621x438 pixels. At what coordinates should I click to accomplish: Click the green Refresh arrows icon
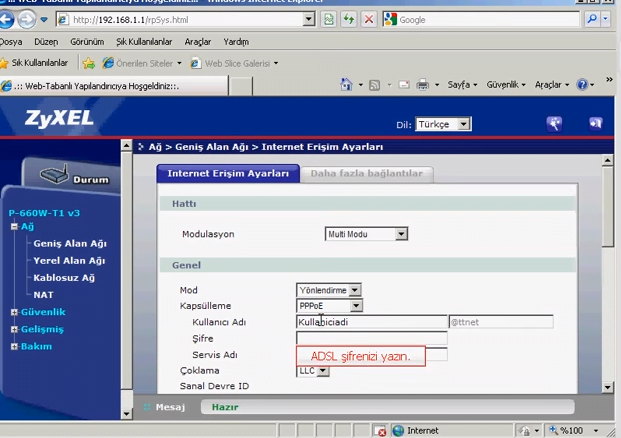[x=349, y=19]
